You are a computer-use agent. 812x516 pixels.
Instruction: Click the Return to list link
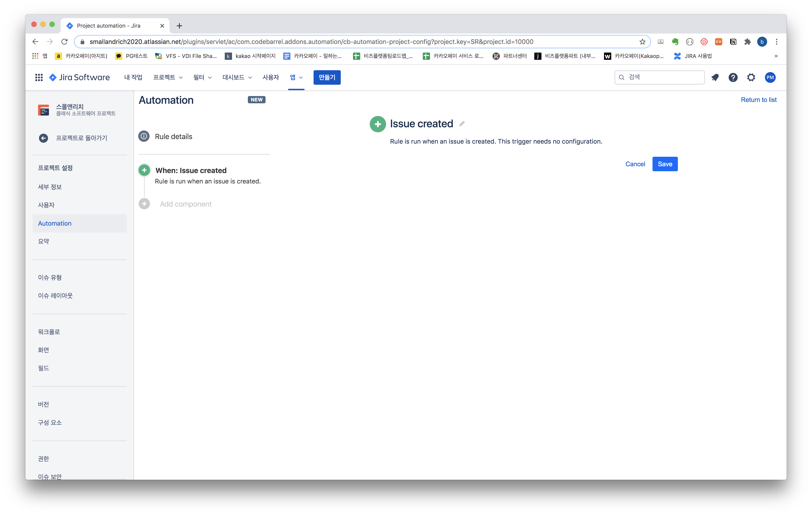(x=758, y=100)
